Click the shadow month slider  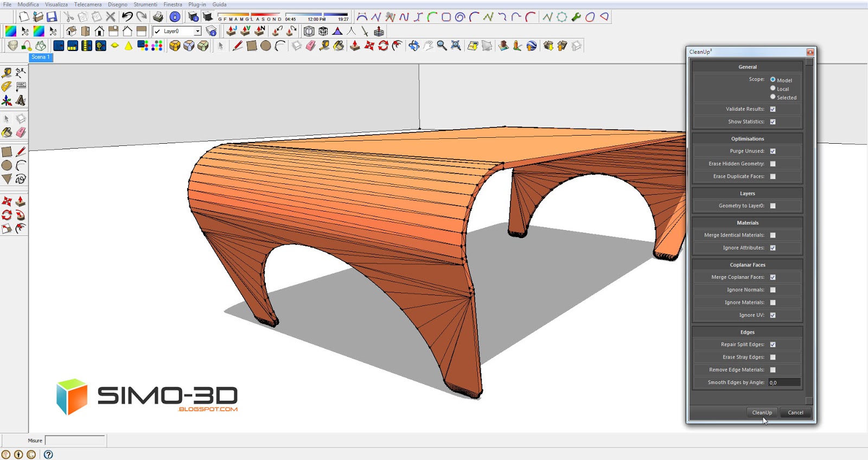pyautogui.click(x=250, y=15)
